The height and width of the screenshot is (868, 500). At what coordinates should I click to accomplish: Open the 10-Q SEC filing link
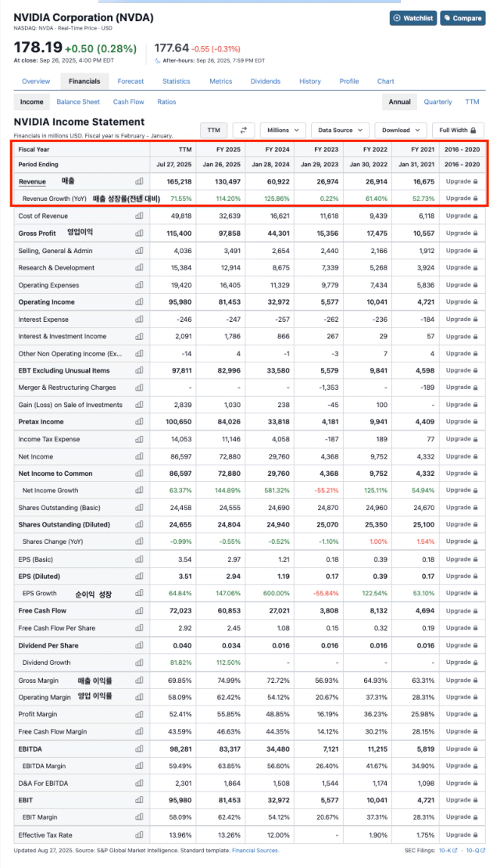[476, 850]
